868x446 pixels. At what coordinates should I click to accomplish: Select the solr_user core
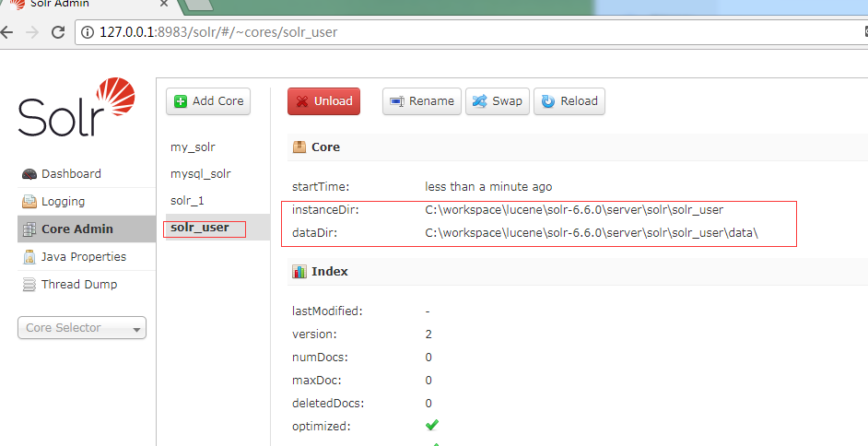(x=200, y=227)
